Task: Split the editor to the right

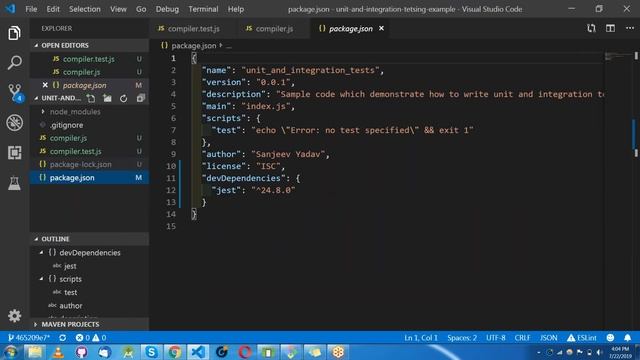Action: pos(610,28)
